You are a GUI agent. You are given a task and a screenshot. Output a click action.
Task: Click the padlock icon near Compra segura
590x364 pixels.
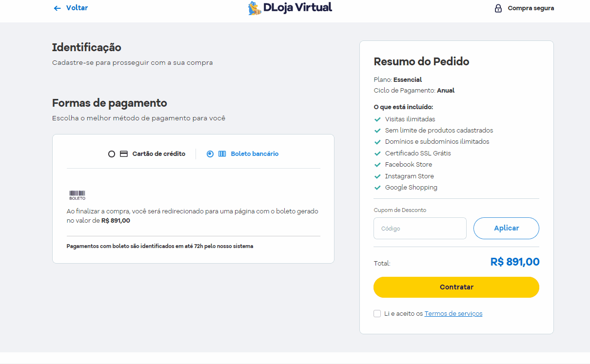click(498, 8)
